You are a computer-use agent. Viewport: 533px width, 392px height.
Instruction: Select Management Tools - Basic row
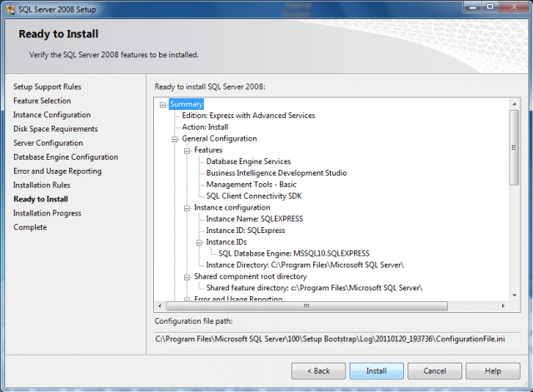(x=252, y=185)
